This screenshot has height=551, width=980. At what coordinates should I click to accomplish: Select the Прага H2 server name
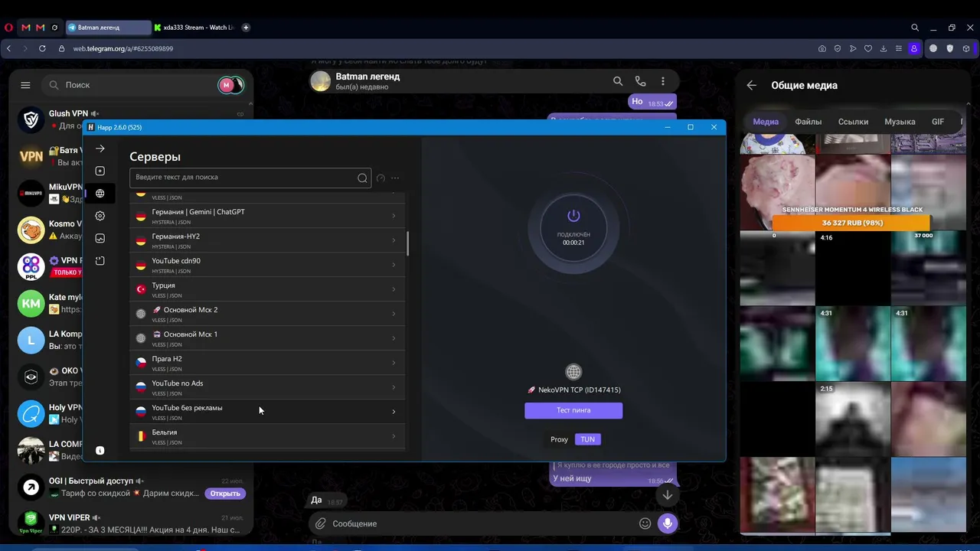click(x=167, y=359)
